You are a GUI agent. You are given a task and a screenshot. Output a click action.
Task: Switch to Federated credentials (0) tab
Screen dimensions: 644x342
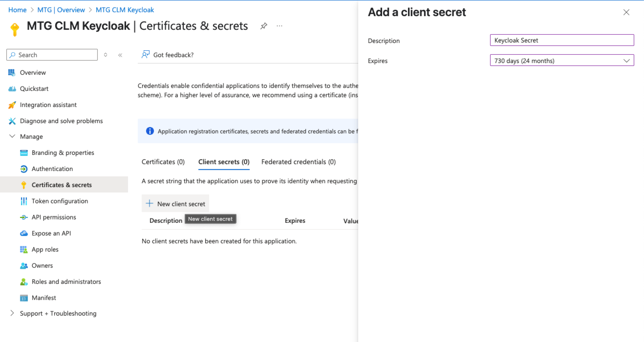[299, 162]
